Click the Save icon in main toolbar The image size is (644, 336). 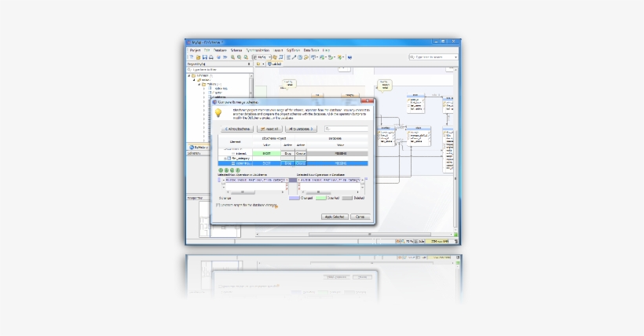pos(204,57)
